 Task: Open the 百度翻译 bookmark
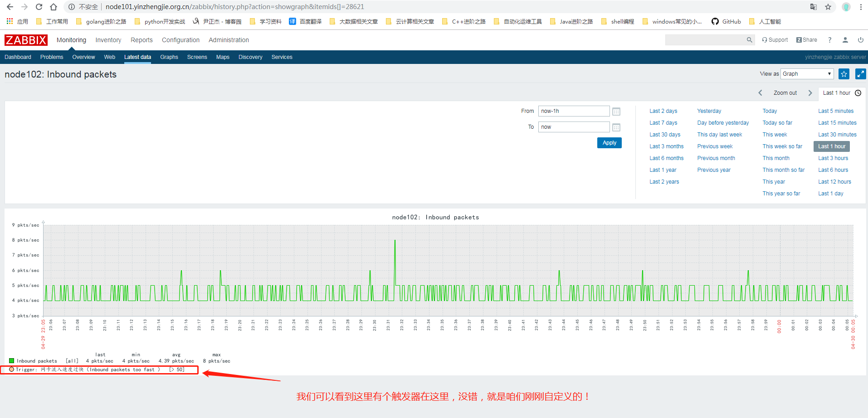305,21
